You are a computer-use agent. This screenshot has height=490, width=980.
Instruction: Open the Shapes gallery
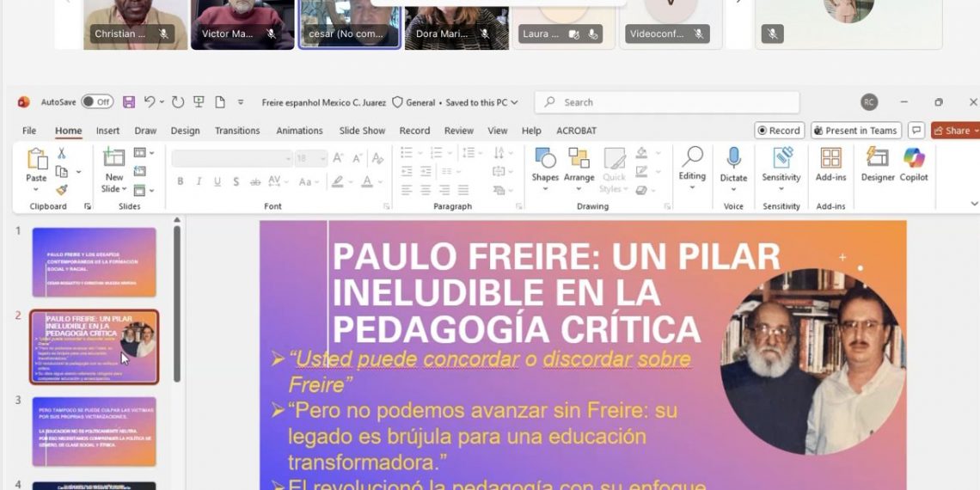pos(545,164)
